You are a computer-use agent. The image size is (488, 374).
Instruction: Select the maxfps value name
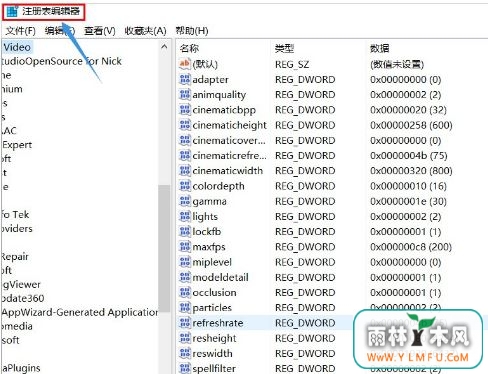(209, 247)
